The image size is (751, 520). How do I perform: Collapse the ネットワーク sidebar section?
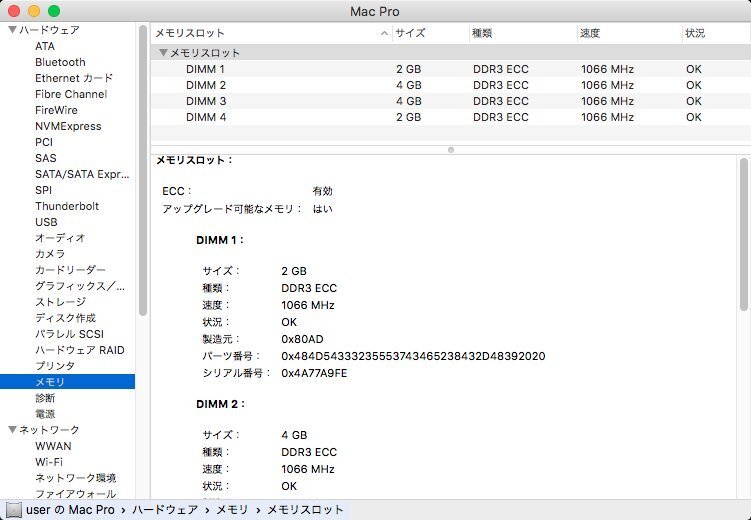point(12,430)
